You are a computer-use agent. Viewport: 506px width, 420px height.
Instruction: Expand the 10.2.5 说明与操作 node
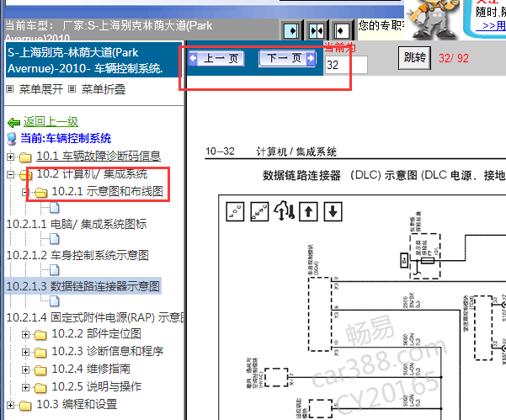pyautogui.click(x=25, y=387)
